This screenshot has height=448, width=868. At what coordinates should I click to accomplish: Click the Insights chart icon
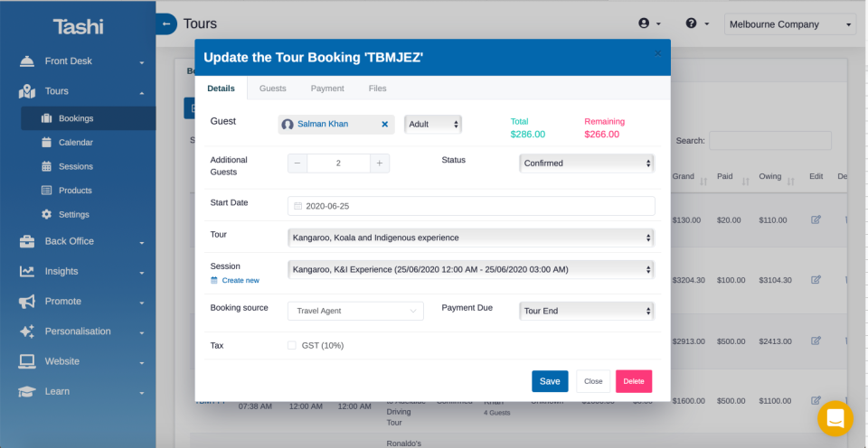[26, 272]
